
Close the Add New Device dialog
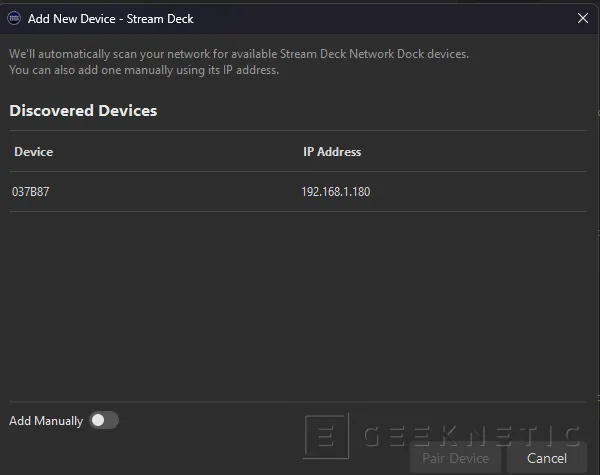[582, 18]
